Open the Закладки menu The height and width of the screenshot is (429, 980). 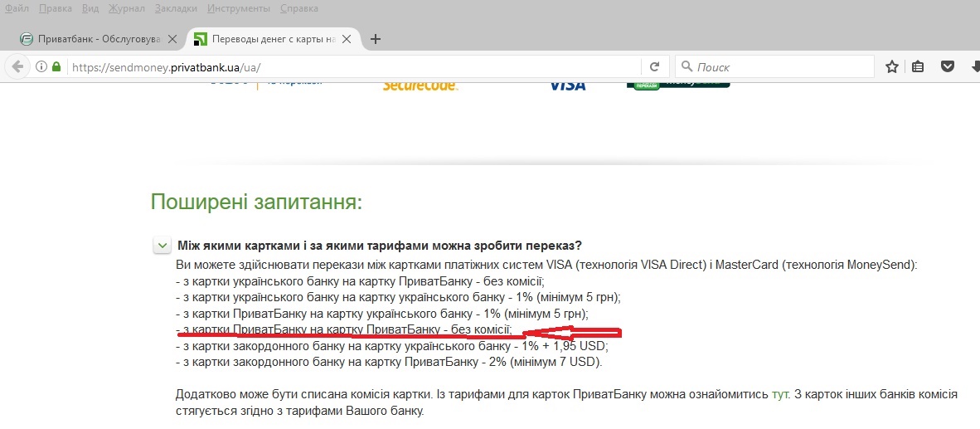[x=176, y=9]
